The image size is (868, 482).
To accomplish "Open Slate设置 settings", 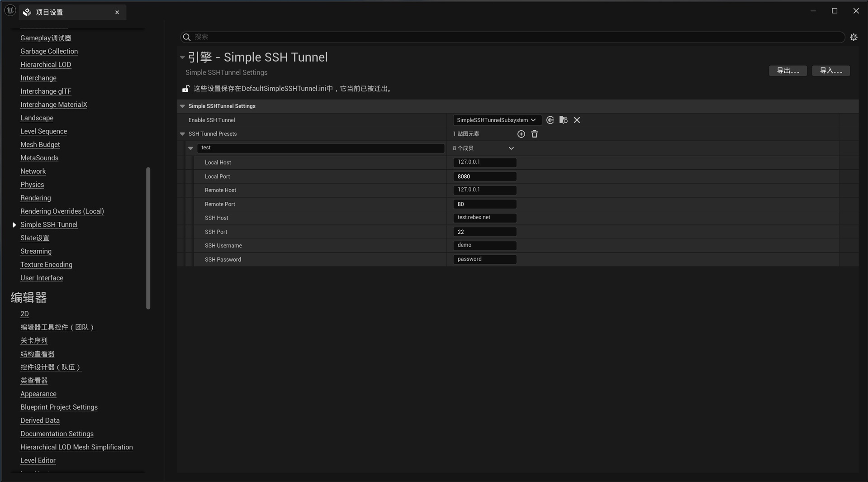I will point(35,238).
